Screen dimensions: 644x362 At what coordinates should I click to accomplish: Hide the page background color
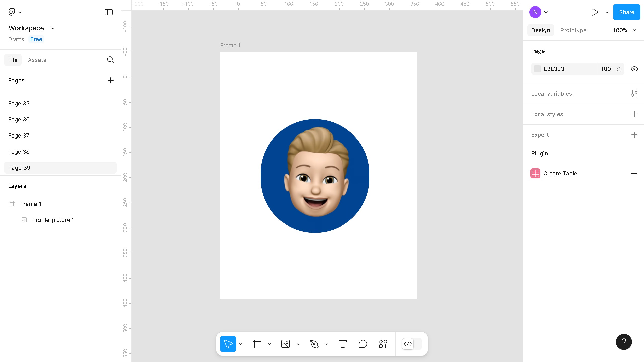tap(634, 69)
